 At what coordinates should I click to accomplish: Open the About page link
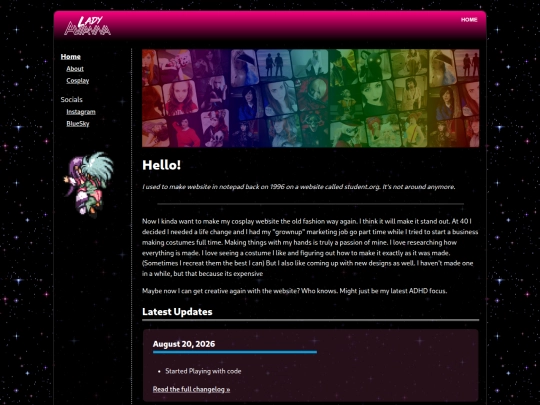75,69
